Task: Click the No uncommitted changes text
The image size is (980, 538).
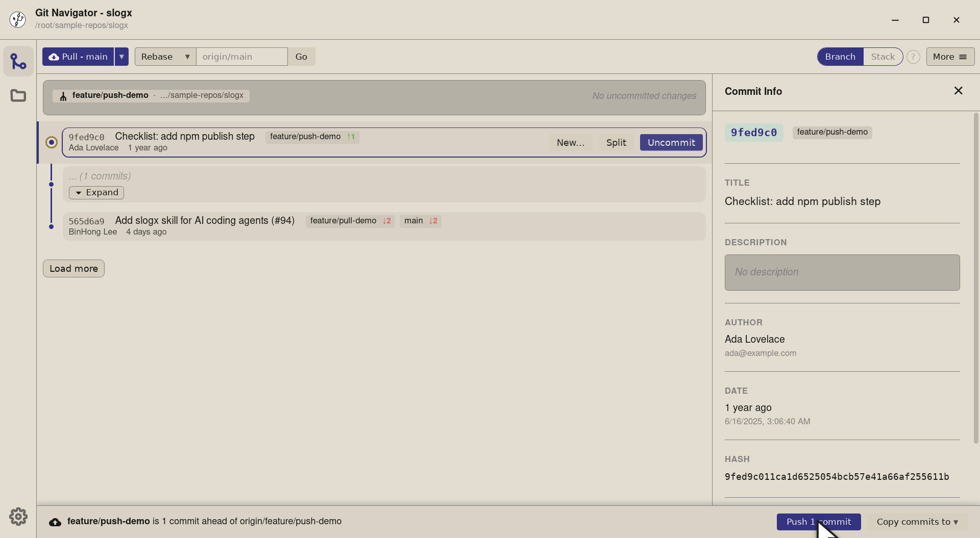Action: (644, 96)
